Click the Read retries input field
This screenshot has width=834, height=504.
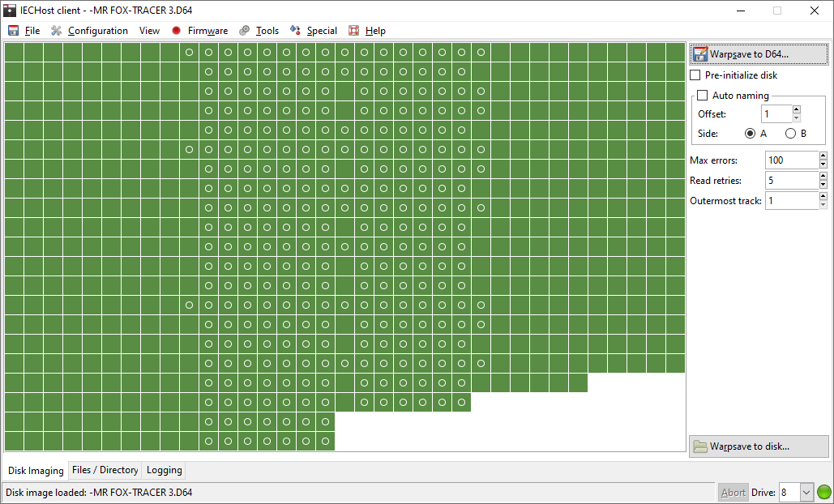792,181
